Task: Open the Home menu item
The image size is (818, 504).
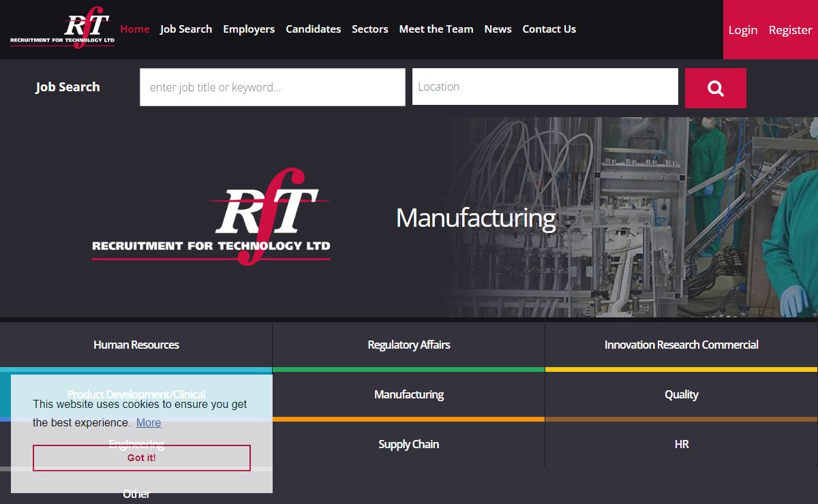Action: 135,29
